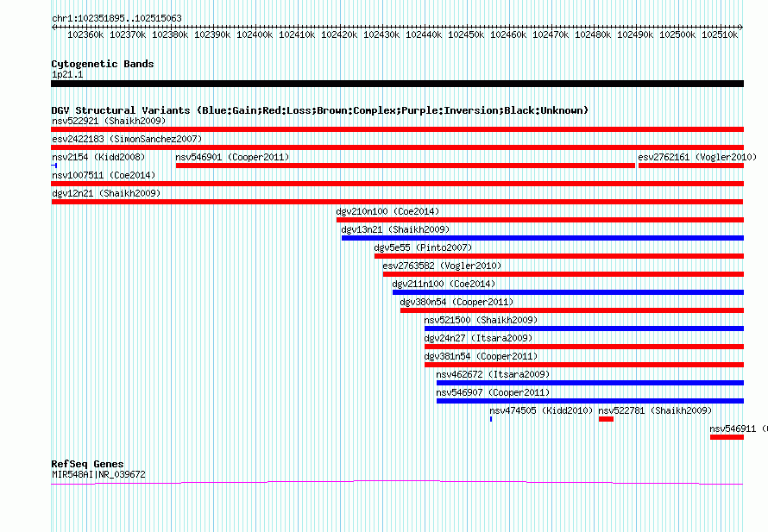Click ruler position 102430k
The image size is (768, 532).
tap(381, 34)
